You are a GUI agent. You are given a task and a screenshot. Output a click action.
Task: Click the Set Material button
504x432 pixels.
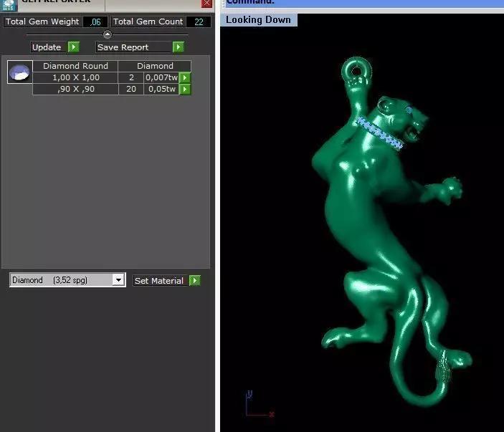[x=161, y=280]
